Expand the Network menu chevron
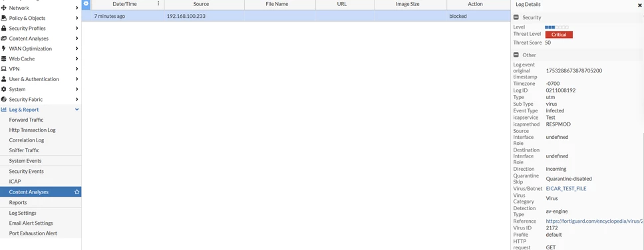Viewport: 644px width, 250px height. coord(77,8)
